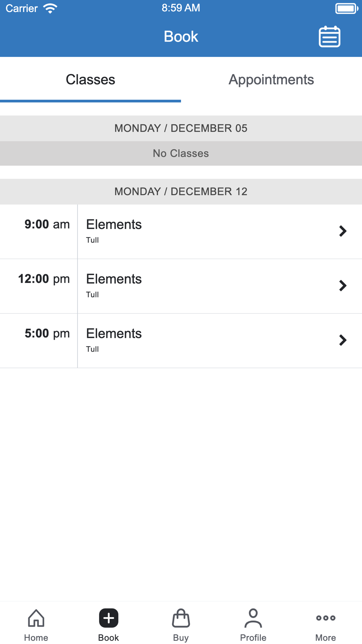Open the Profile person icon
The image size is (362, 644).
253,618
